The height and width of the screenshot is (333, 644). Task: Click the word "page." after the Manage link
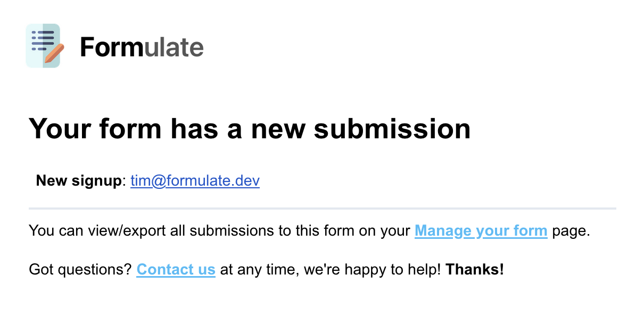(x=571, y=231)
